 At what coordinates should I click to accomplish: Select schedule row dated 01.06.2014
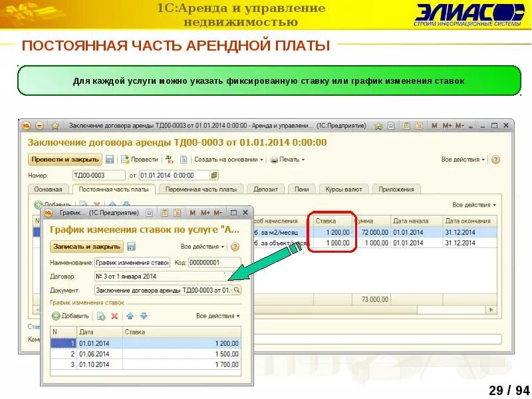coord(146,354)
